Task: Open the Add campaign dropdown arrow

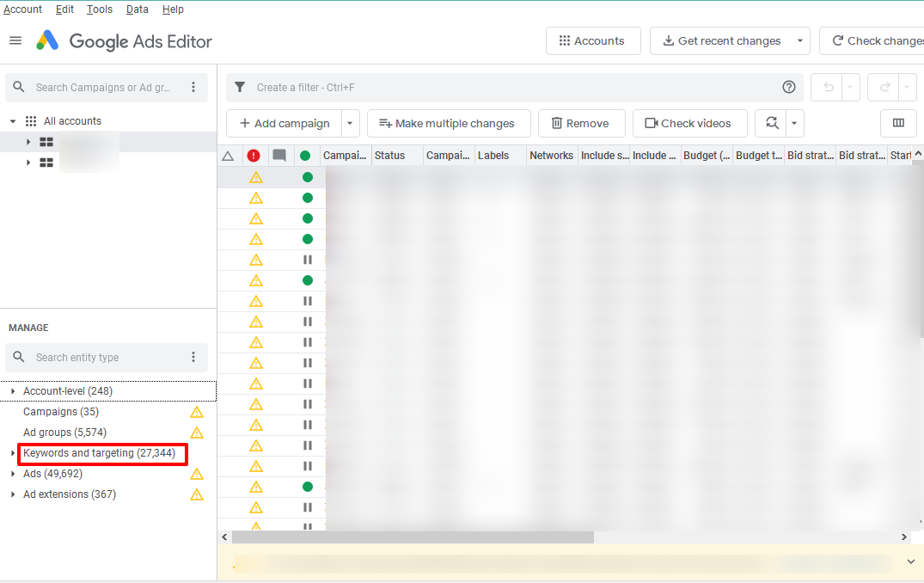Action: 350,123
